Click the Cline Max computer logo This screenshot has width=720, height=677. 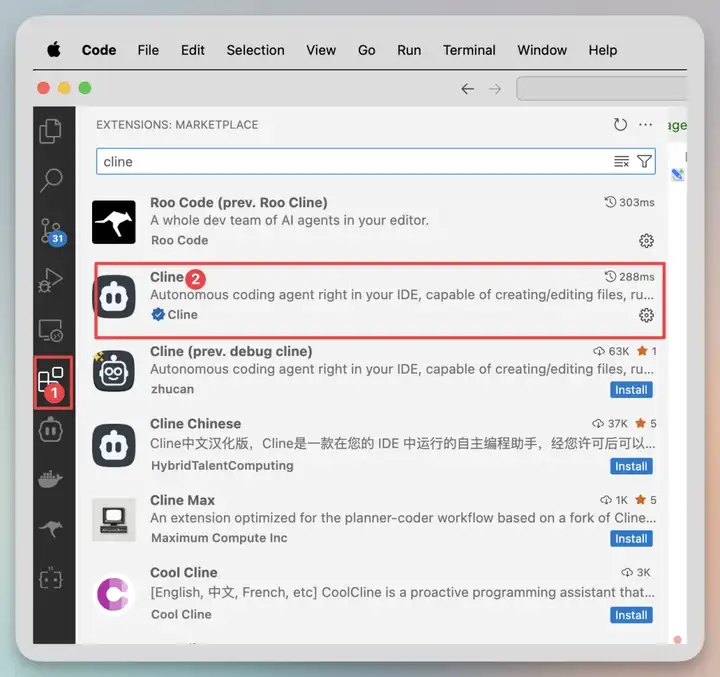pyautogui.click(x=113, y=519)
